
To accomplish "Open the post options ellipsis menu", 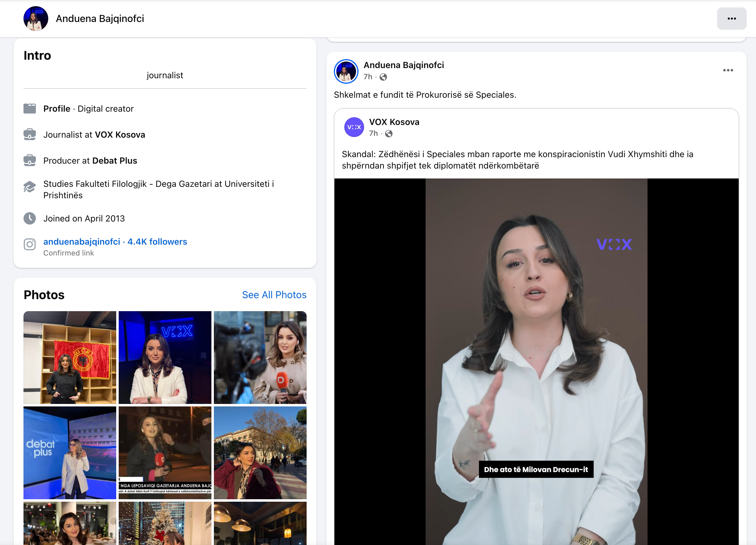I will pyautogui.click(x=728, y=71).
